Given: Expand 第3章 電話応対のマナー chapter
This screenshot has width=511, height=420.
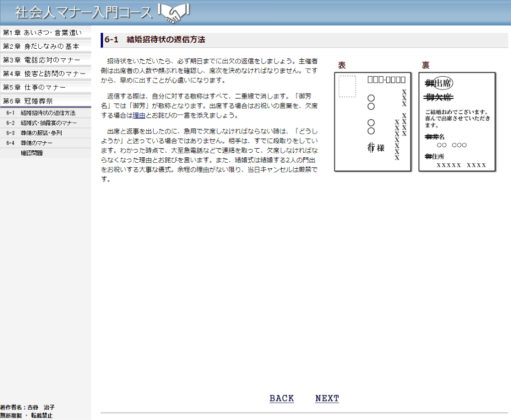Looking at the screenshot, I should 42,60.
